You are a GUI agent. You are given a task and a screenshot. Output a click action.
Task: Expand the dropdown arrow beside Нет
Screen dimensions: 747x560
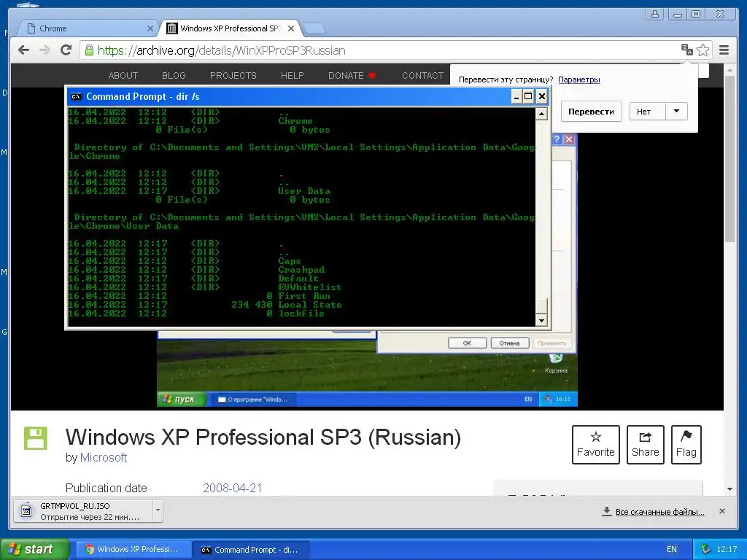[676, 112]
